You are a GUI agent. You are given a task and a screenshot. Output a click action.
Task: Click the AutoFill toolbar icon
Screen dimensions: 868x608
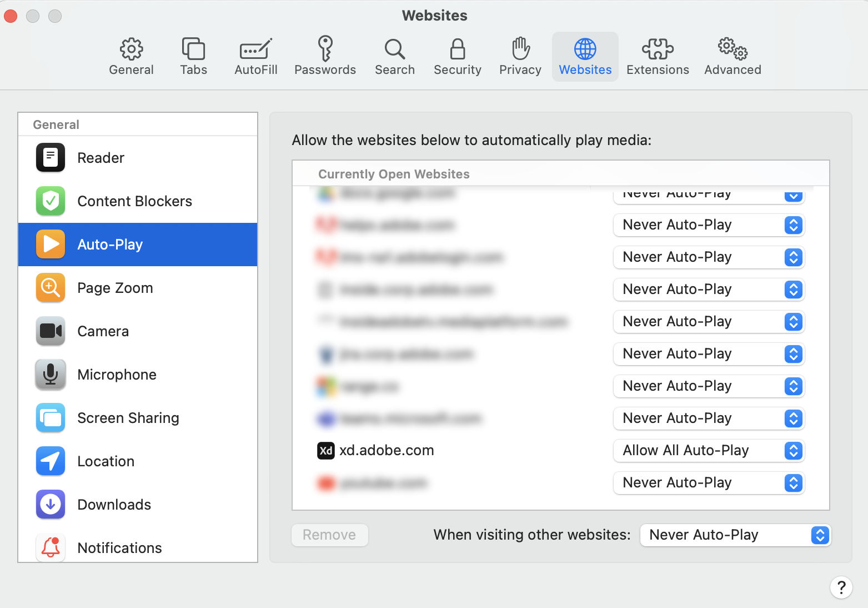point(255,55)
